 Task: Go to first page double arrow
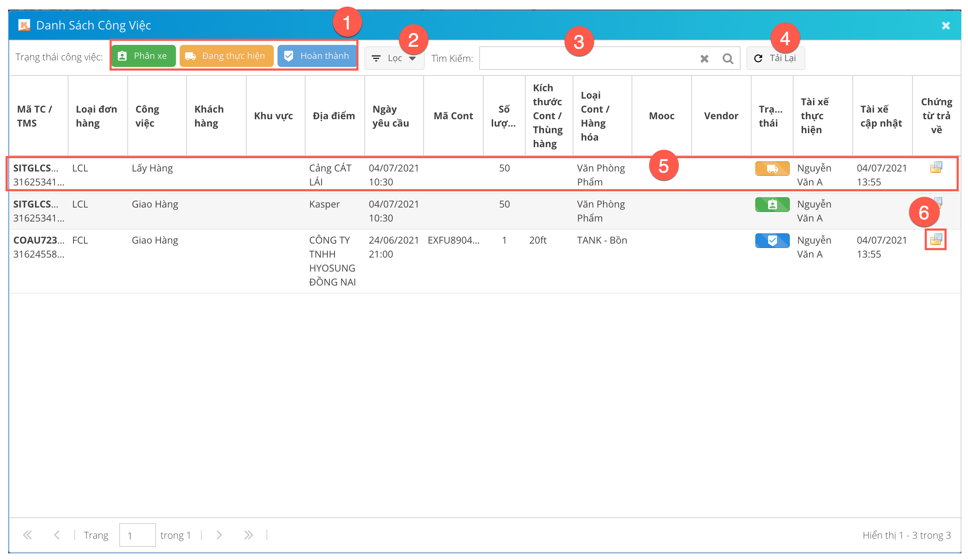(x=27, y=535)
